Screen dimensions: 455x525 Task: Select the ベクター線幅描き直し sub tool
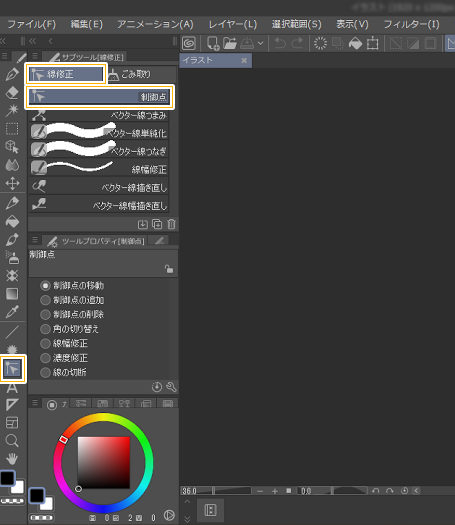pos(99,204)
